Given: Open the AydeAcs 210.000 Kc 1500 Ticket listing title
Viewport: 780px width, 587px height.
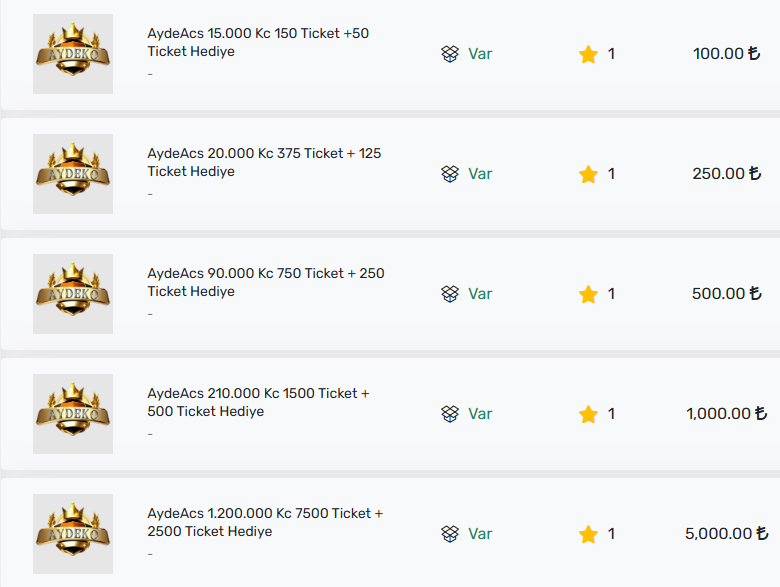Looking at the screenshot, I should click(258, 402).
